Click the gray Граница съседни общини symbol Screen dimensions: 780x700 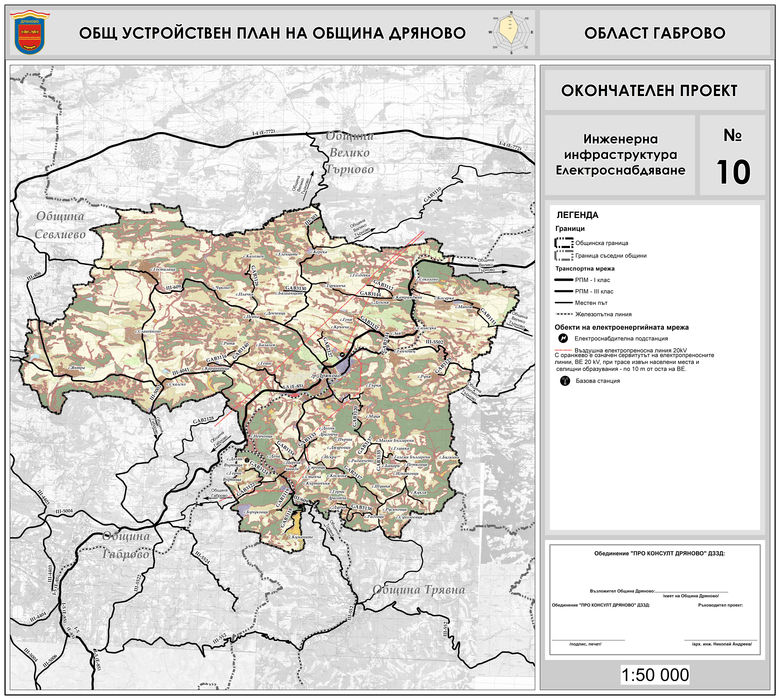(x=564, y=255)
